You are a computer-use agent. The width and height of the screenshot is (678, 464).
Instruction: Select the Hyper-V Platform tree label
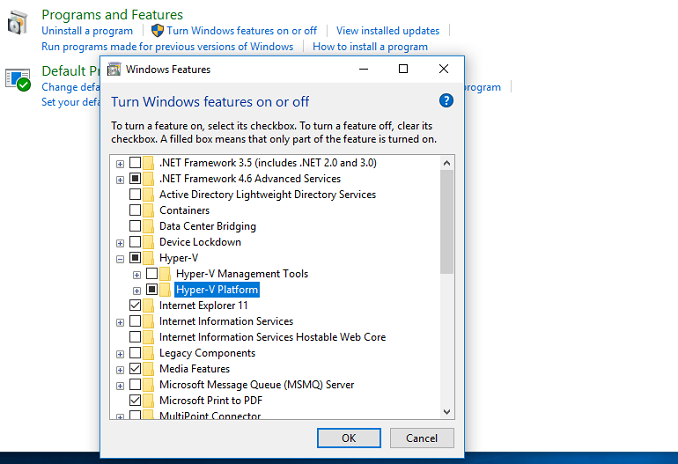point(217,290)
